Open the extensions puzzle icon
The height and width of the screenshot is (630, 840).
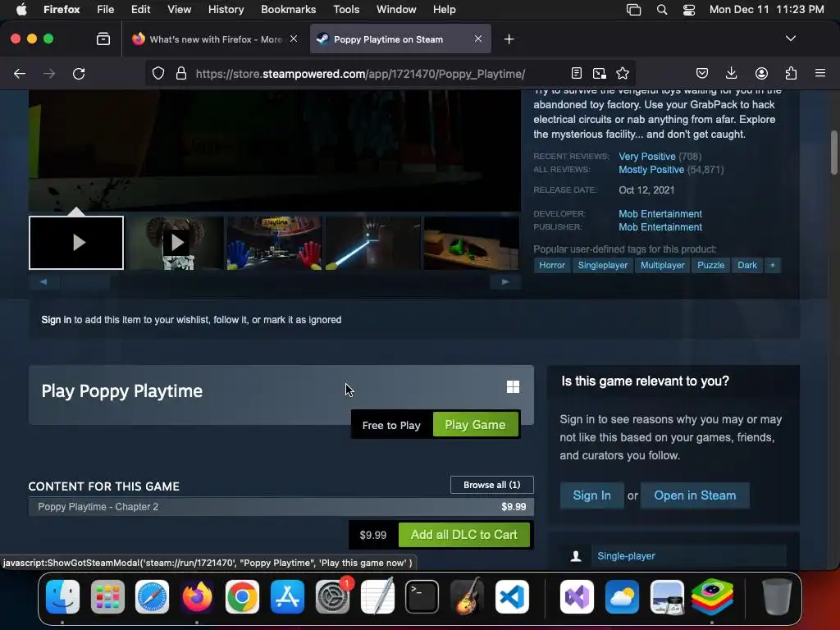pos(791,73)
